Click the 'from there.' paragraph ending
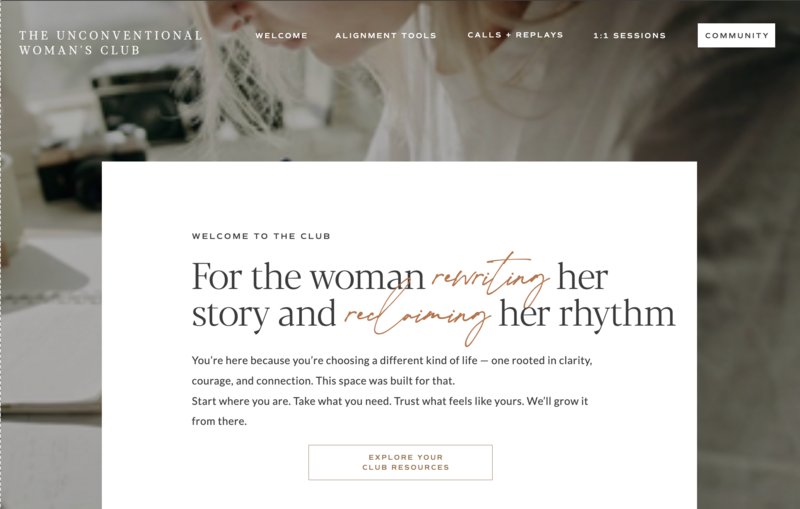This screenshot has width=800, height=509. coord(219,421)
